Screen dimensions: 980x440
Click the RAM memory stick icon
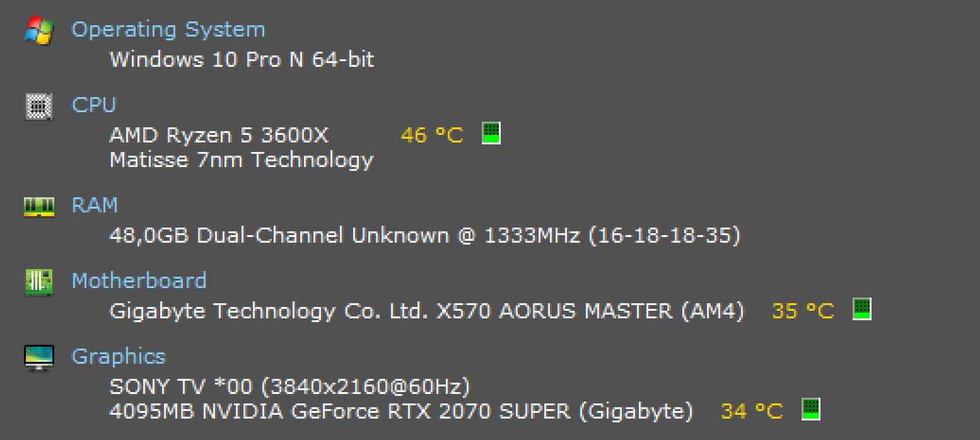pyautogui.click(x=39, y=207)
